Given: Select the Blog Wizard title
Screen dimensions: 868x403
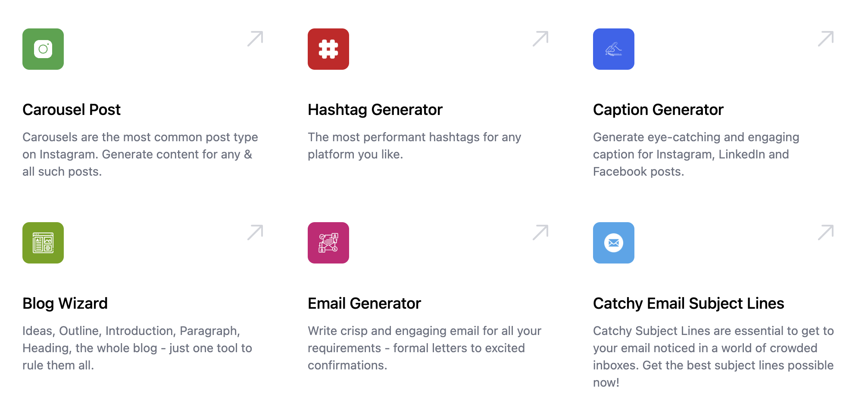Looking at the screenshot, I should pyautogui.click(x=65, y=304).
